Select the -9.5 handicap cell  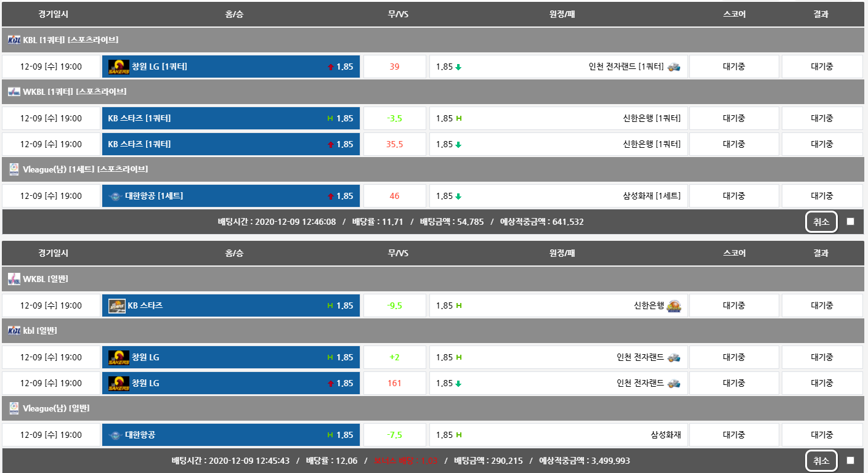point(394,305)
